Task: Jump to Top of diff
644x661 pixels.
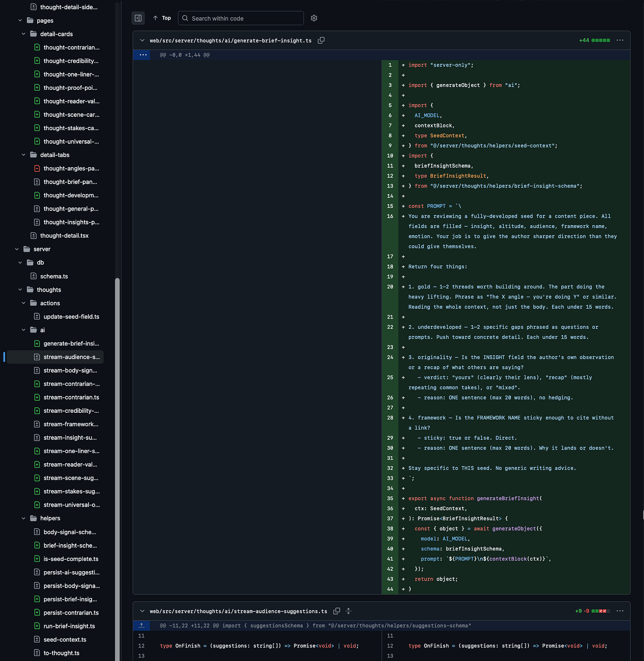Action: coord(162,18)
